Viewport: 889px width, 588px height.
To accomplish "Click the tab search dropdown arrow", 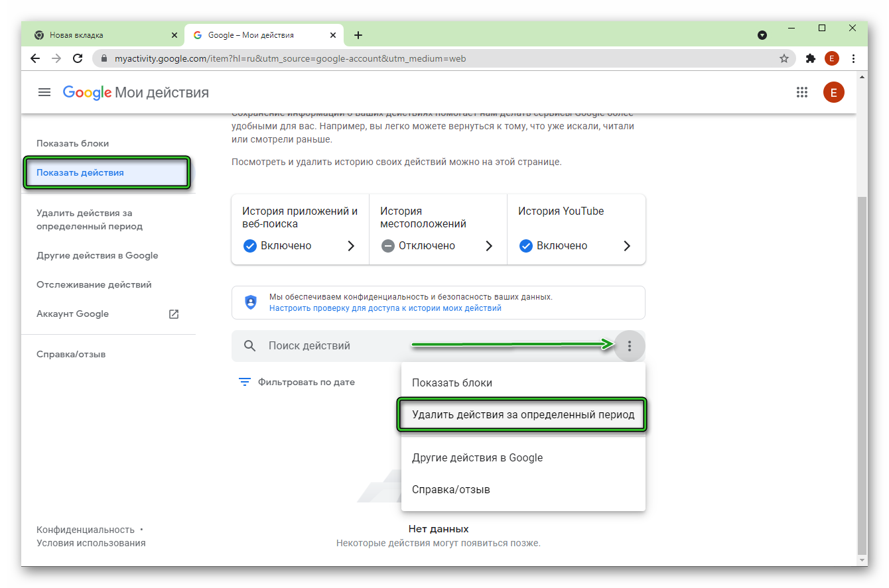I will 762,34.
